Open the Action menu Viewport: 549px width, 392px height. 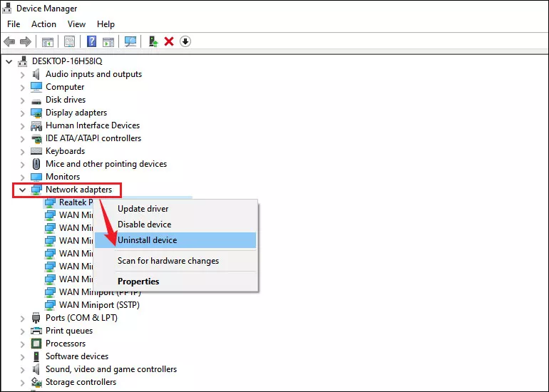(x=43, y=24)
